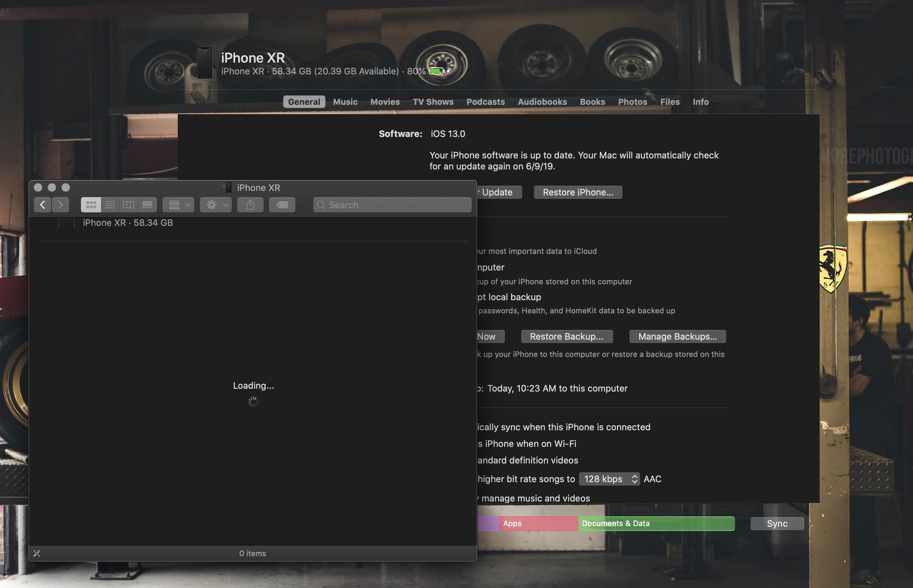Open the Movies tab
Viewport: 913px width, 588px height.
click(x=385, y=102)
